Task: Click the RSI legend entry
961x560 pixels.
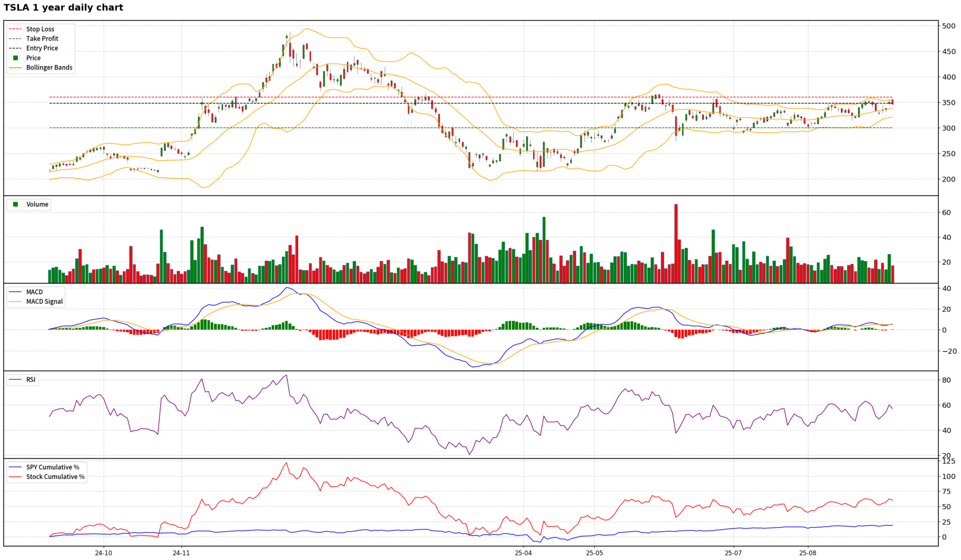Action: point(31,379)
